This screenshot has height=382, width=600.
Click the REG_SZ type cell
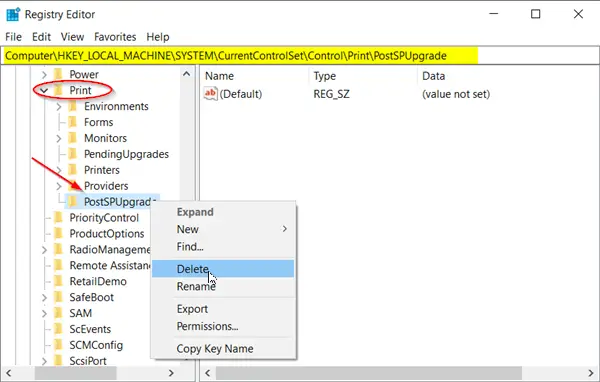click(x=331, y=94)
